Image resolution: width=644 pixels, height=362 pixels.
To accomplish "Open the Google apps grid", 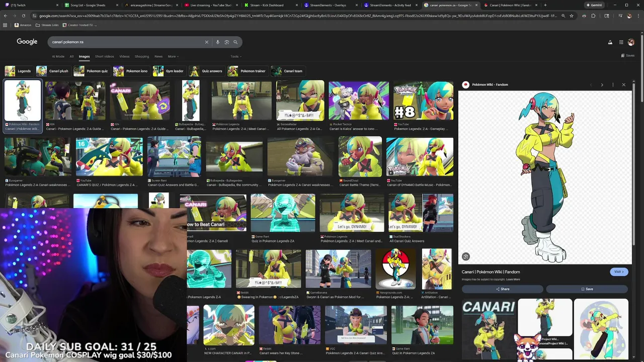I will pos(621,42).
